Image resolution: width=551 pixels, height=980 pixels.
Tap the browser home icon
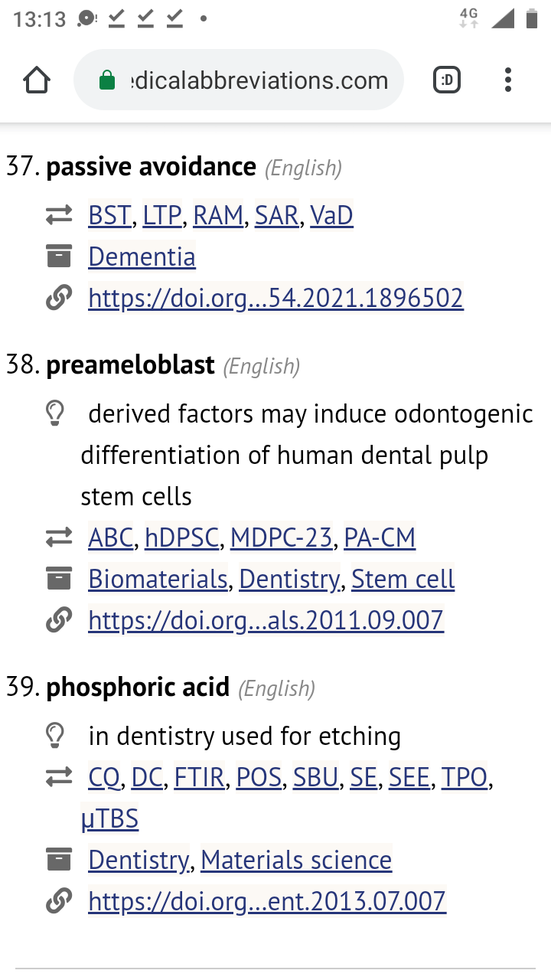[37, 80]
